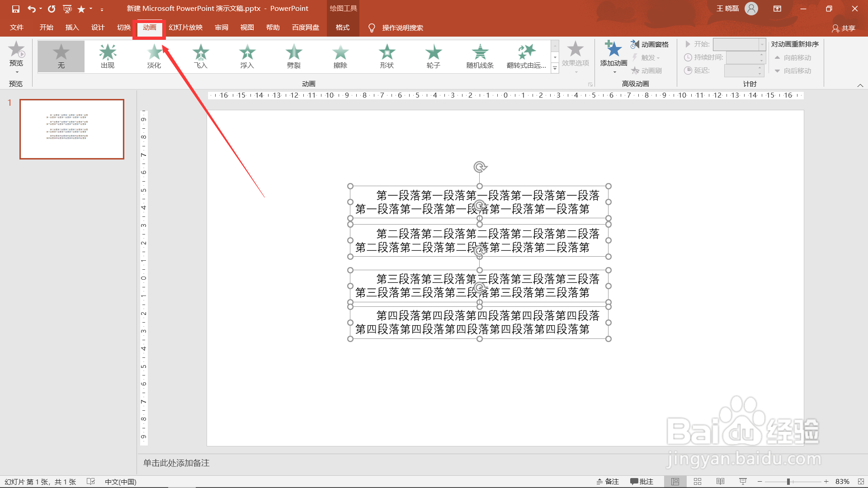The image size is (868, 488).
Task: Apply the 翻转式由远 animation effect
Action: point(527,56)
